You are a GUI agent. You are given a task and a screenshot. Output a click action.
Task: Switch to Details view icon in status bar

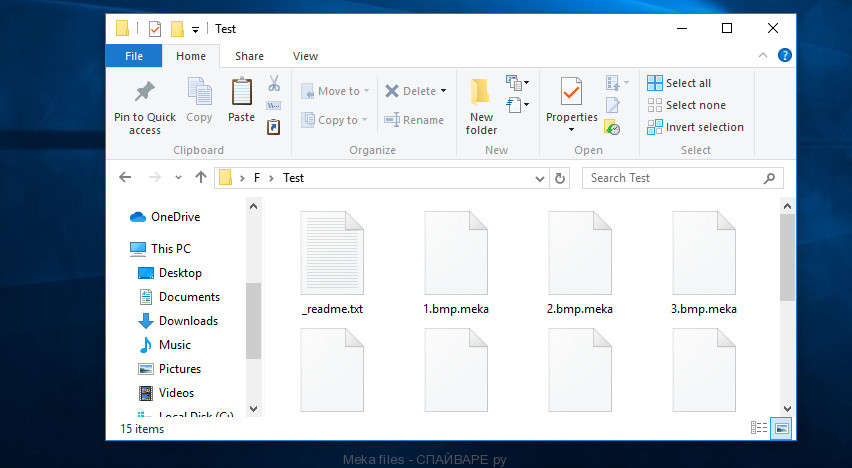(x=759, y=428)
